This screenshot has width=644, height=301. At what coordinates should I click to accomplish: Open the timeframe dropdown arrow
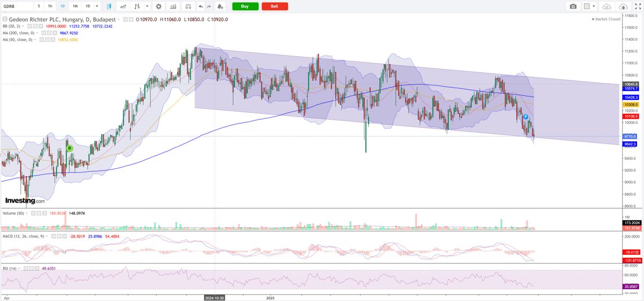click(x=97, y=6)
